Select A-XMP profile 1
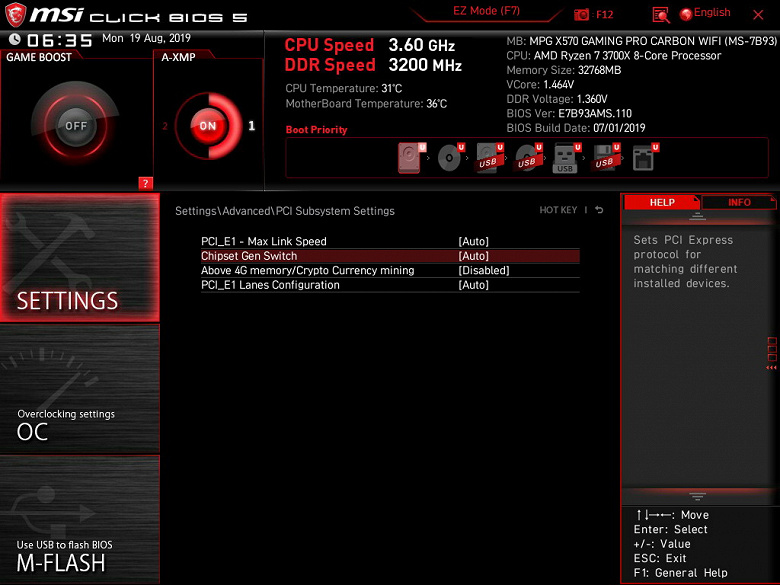Screen dimensions: 780x585 click(x=252, y=126)
